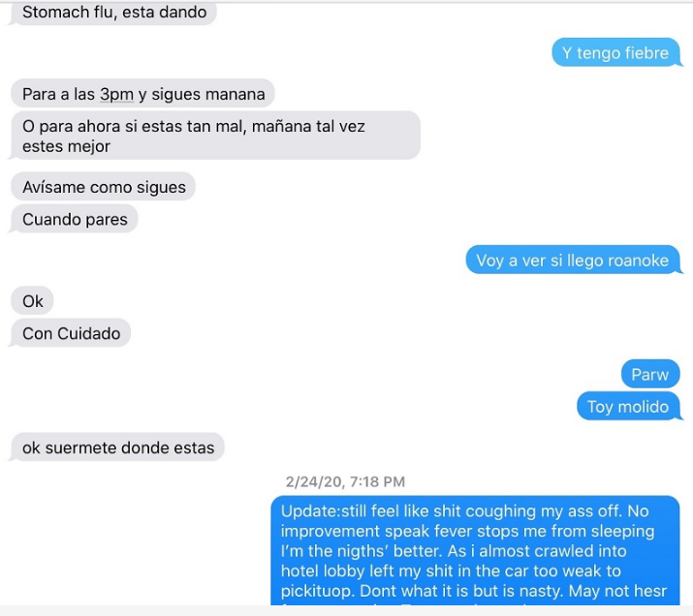Tap 'ok suermete donde estas' message
Viewport: 693px width, 616px height.
pyautogui.click(x=117, y=447)
